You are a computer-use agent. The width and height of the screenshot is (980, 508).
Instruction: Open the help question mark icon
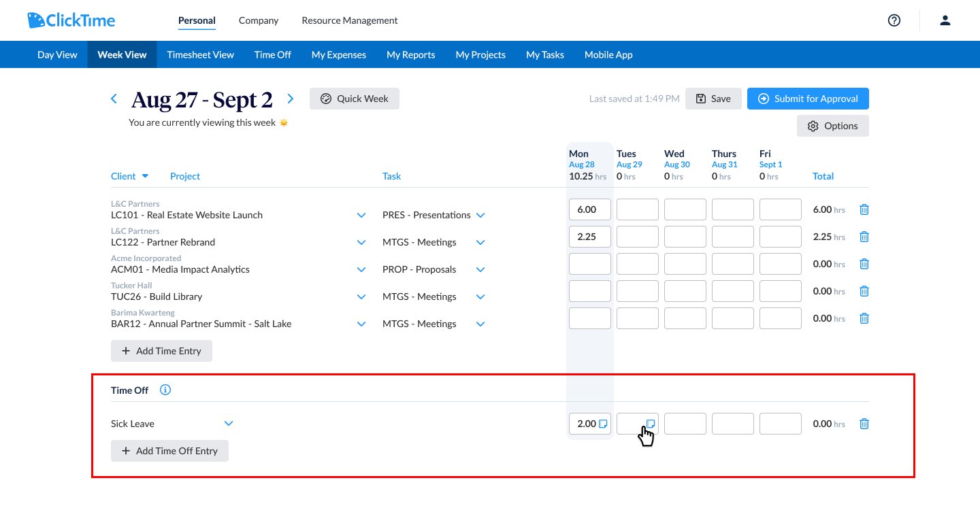click(894, 20)
